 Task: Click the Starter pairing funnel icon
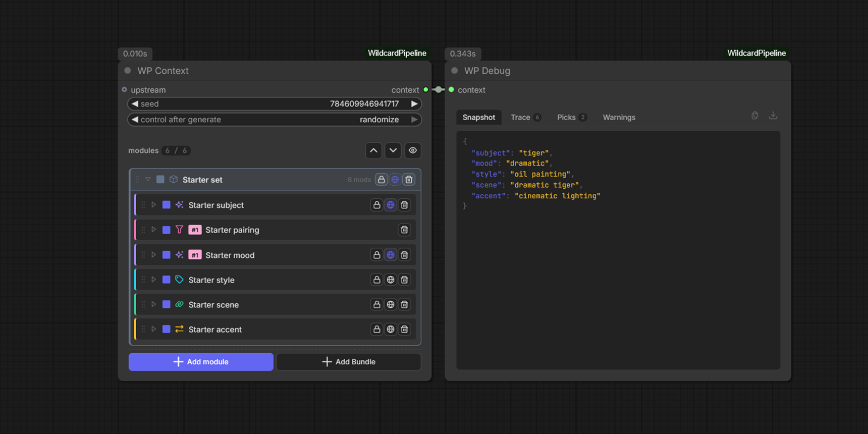pyautogui.click(x=179, y=230)
